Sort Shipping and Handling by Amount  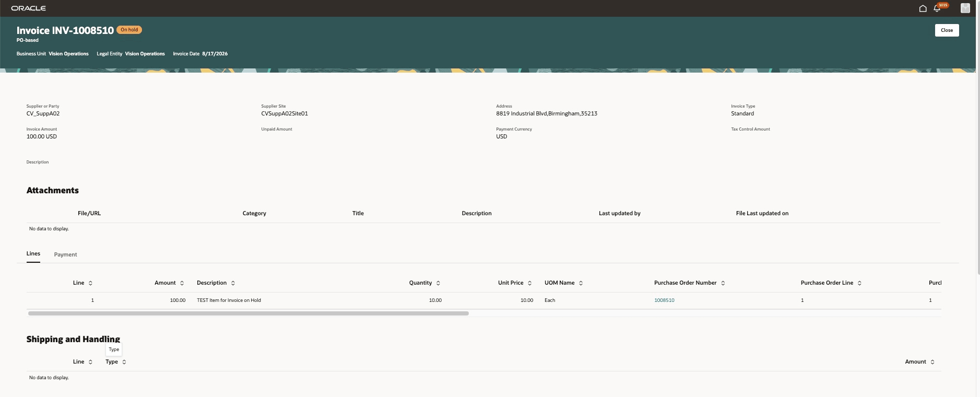click(932, 362)
